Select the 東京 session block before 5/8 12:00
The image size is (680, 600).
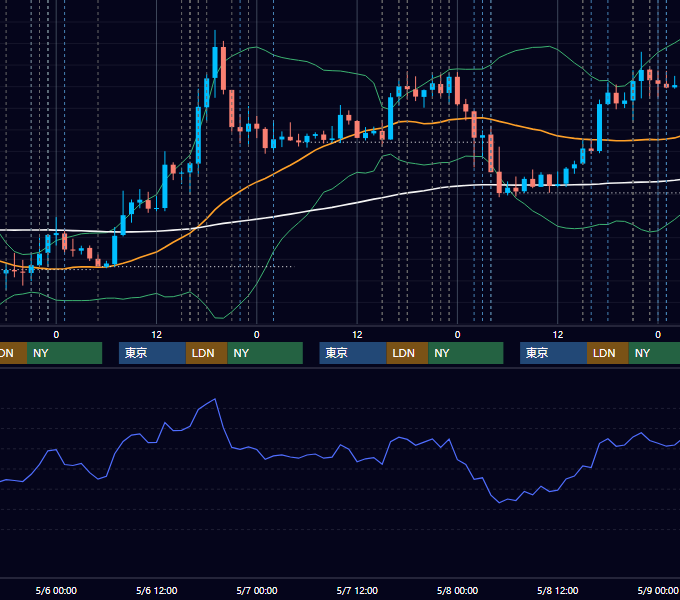coord(553,353)
